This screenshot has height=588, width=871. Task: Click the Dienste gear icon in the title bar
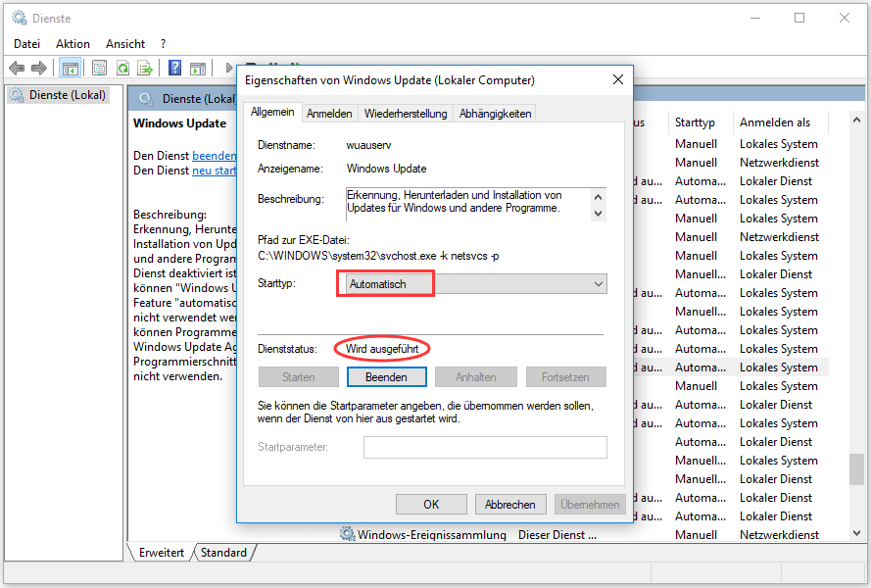20,18
